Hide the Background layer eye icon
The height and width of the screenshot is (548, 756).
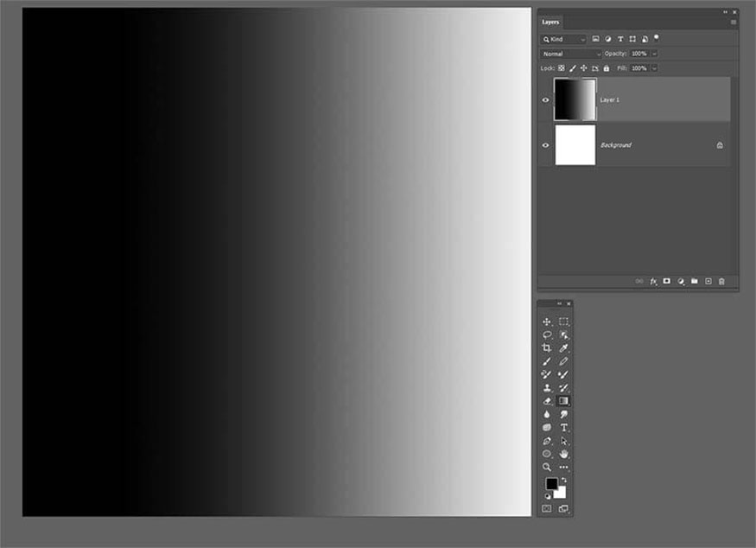point(546,145)
